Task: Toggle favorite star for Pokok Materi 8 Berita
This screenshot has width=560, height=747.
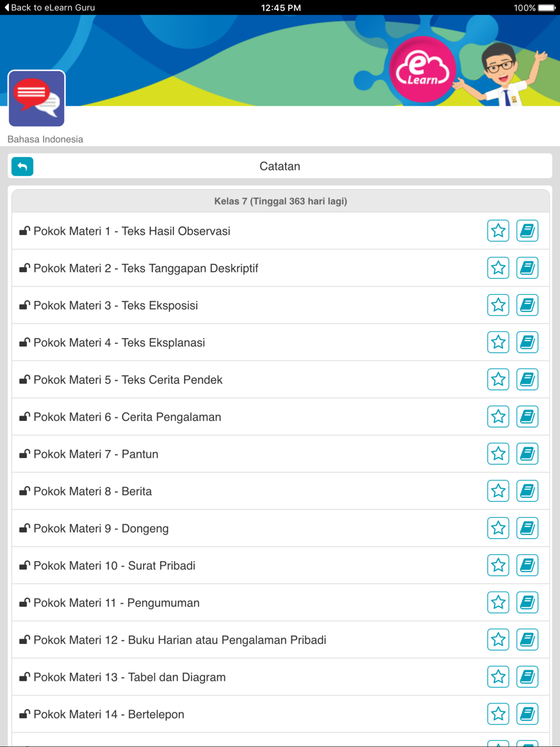Action: click(498, 491)
